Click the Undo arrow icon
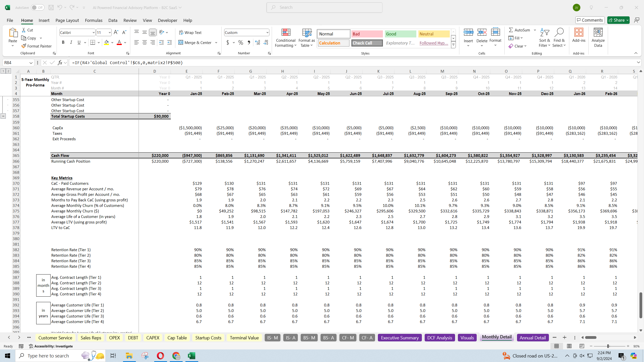Screen dimensions: 644x362 coord(60,8)
